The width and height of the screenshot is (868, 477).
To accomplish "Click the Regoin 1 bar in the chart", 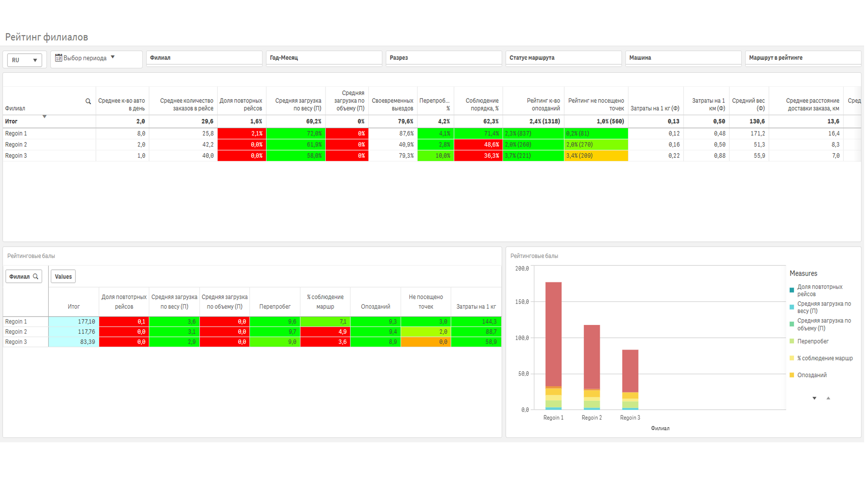I will point(553,346).
